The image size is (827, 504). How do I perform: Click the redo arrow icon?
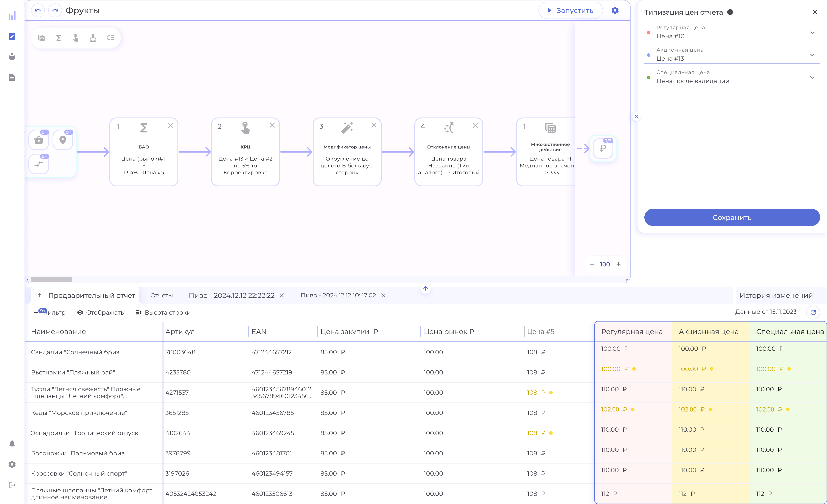pos(55,11)
